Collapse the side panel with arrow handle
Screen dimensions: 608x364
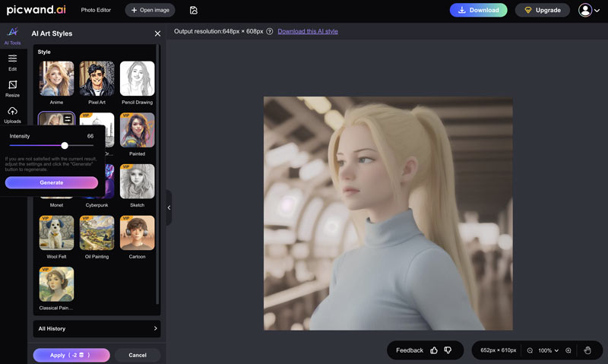coord(169,207)
